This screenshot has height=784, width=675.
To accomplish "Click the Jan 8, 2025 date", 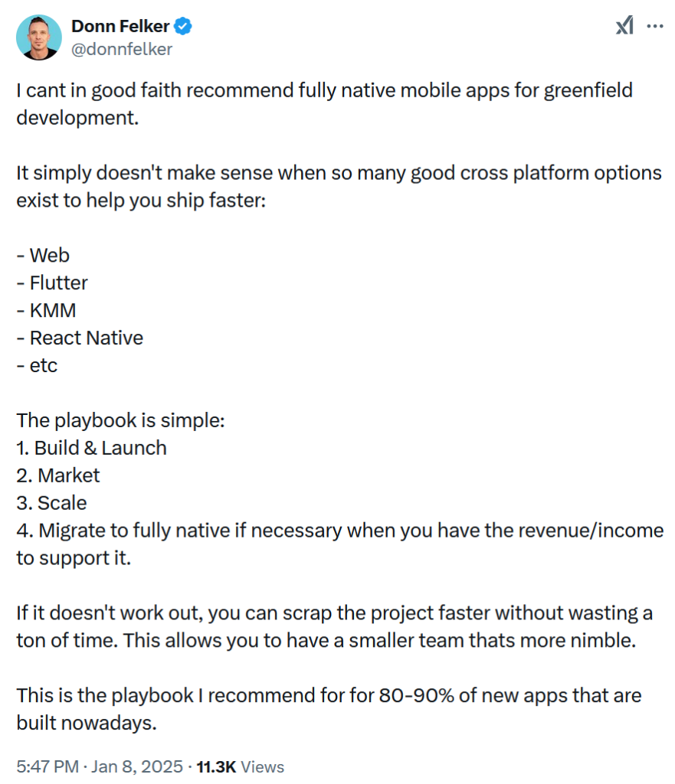I will point(137,766).
